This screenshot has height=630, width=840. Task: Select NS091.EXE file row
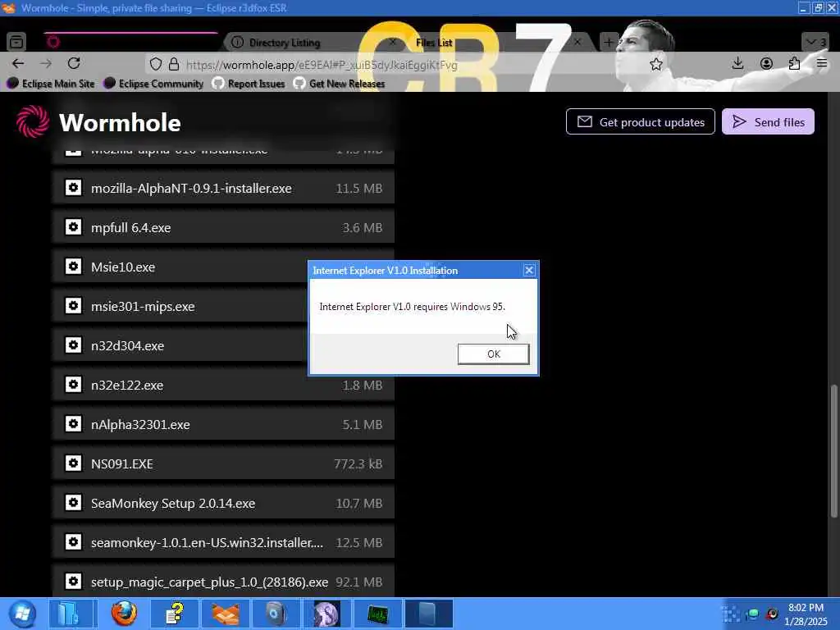coord(223,463)
